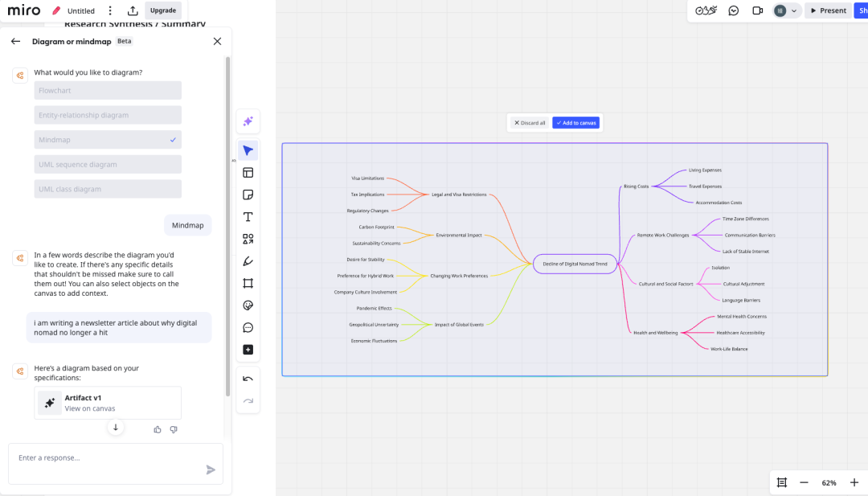Choose the Flowchart diagram option
This screenshot has width=868, height=496.
coord(108,91)
